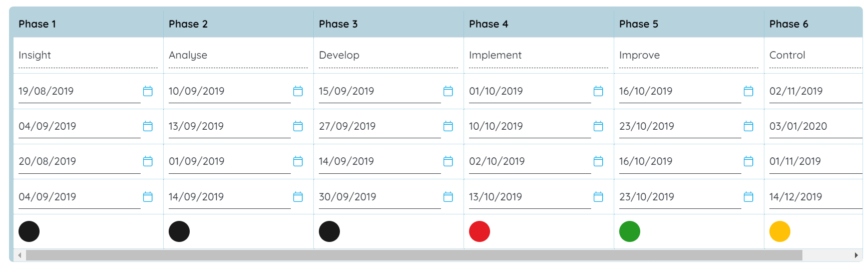Image resolution: width=868 pixels, height=266 pixels.
Task: Click the right arrow of horizontal scrollbar
Action: coord(856,255)
